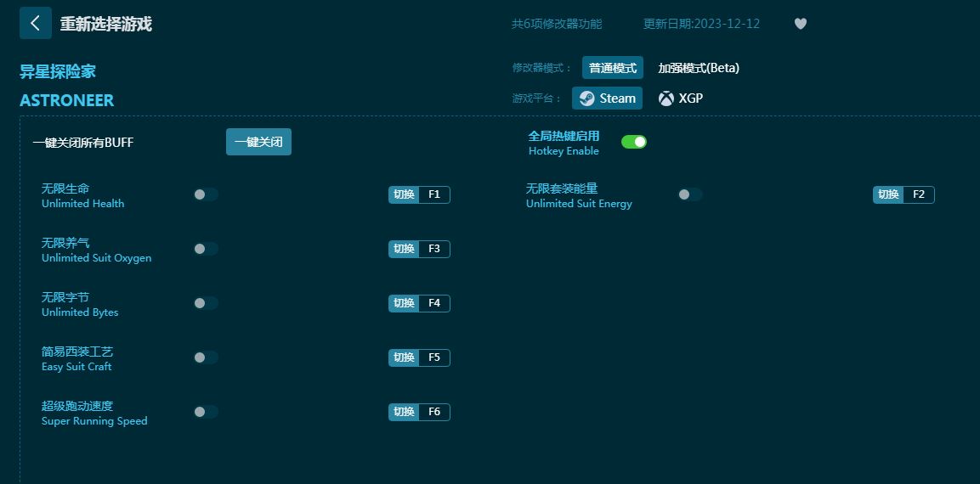This screenshot has height=484, width=980.
Task: Click the F2 hotkey field
Action: click(x=919, y=194)
